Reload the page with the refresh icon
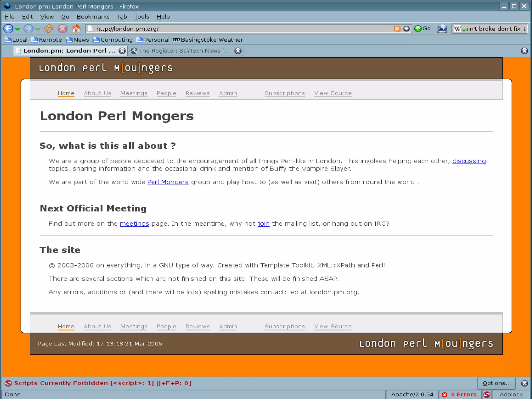The width and height of the screenshot is (532, 399). 49,29
